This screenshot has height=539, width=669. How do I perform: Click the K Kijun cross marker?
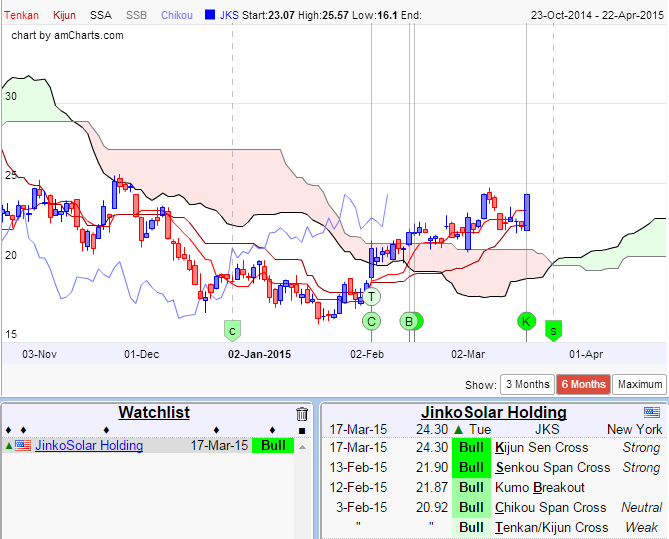[526, 321]
